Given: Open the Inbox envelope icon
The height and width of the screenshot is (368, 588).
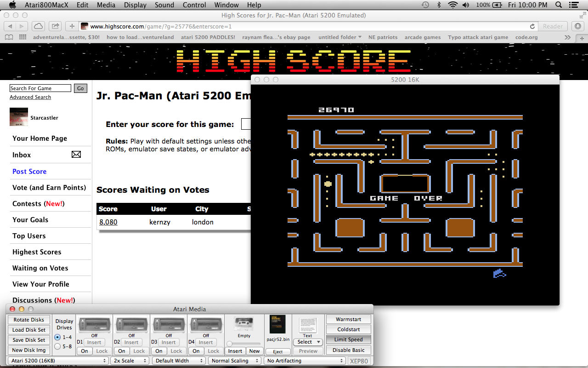Looking at the screenshot, I should click(76, 155).
